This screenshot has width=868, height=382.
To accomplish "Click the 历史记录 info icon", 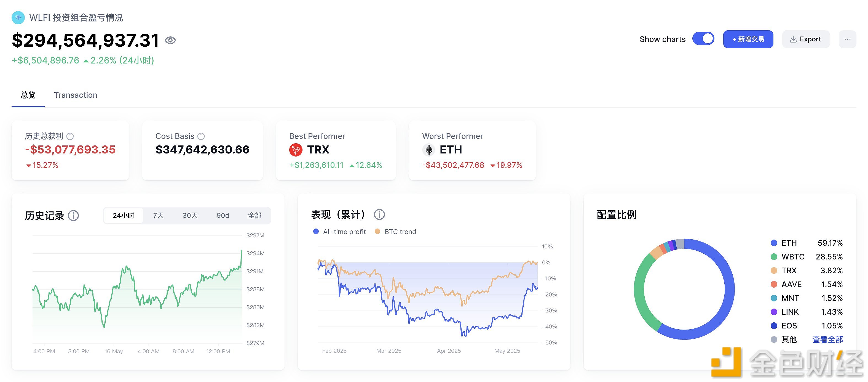I will coord(73,216).
